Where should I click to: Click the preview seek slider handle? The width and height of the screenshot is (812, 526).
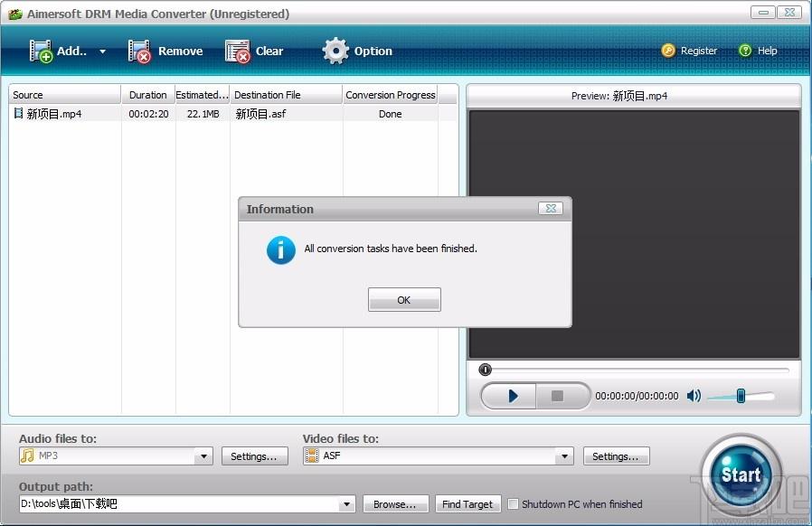pyautogui.click(x=485, y=370)
